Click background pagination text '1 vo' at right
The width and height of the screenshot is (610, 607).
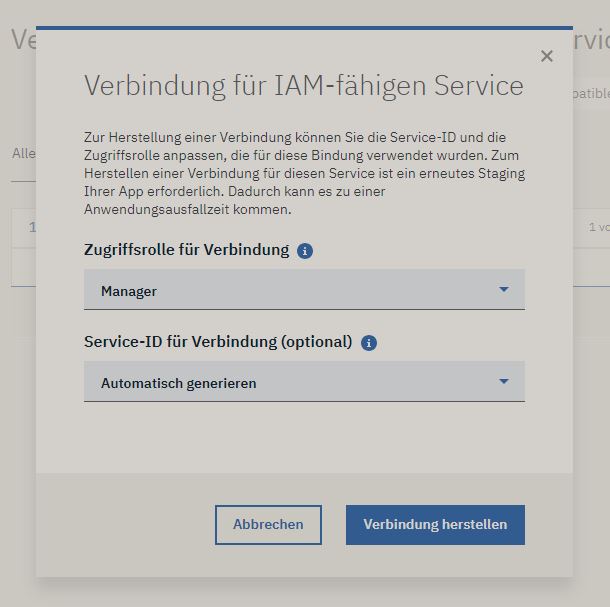pyautogui.click(x=597, y=228)
